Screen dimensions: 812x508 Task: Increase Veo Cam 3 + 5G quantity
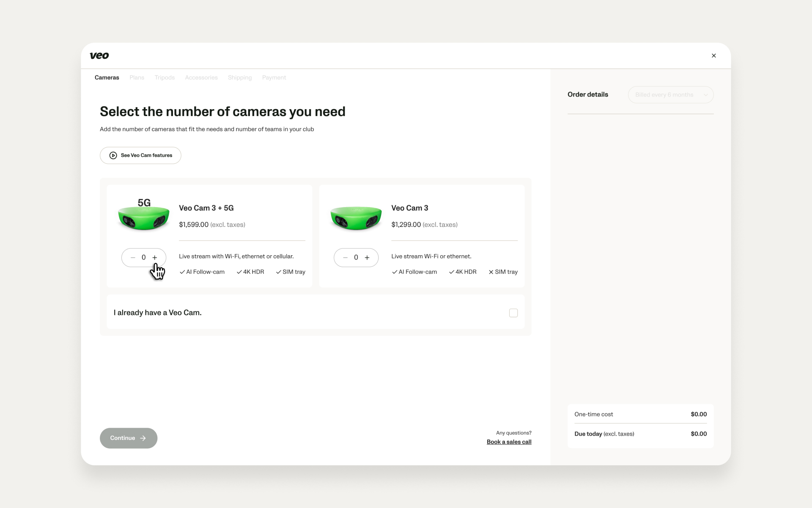point(155,257)
